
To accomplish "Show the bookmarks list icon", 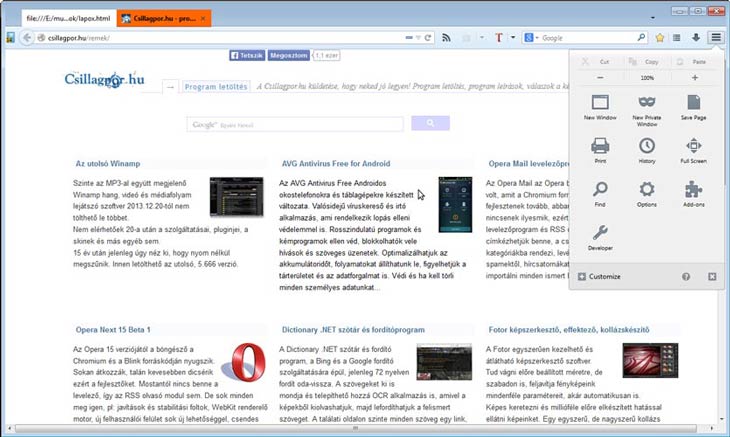I will [x=677, y=38].
